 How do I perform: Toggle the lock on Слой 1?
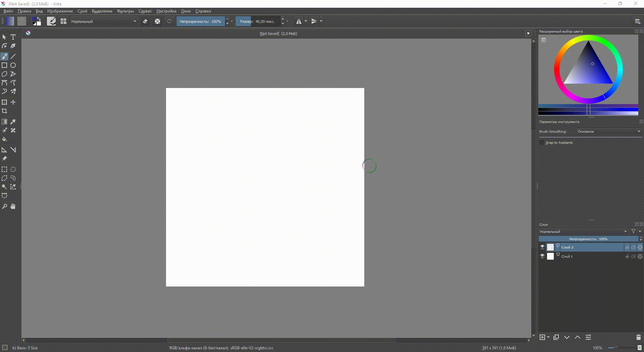tap(627, 256)
